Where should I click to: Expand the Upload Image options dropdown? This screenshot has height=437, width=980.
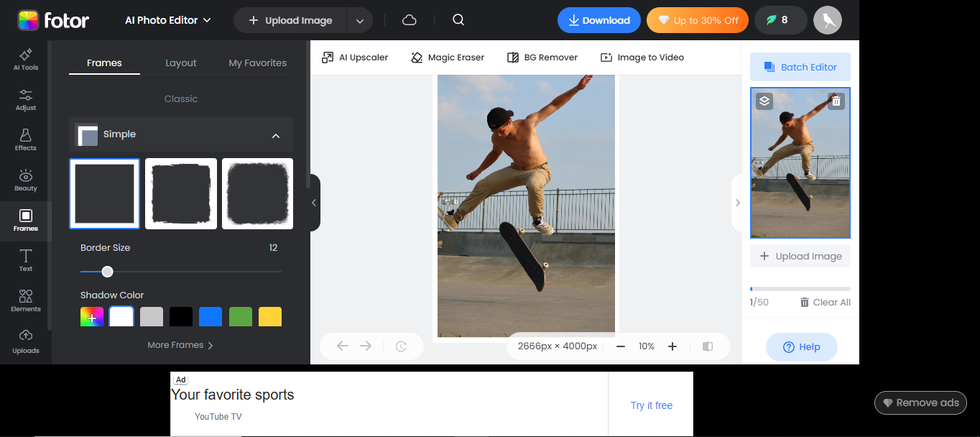[359, 20]
